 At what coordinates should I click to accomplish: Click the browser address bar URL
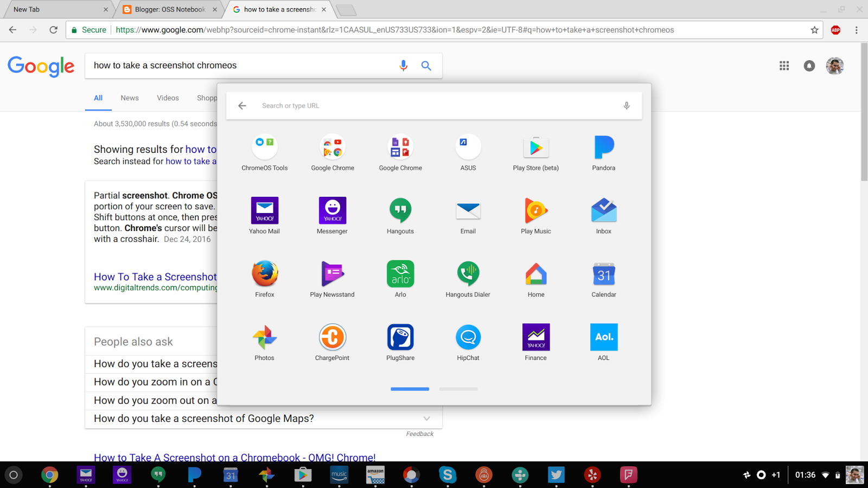[x=395, y=30]
